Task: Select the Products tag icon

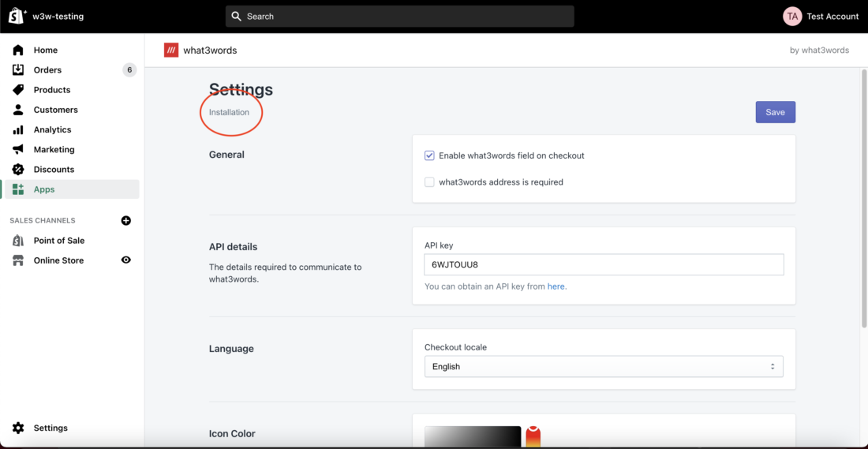Action: pyautogui.click(x=18, y=90)
